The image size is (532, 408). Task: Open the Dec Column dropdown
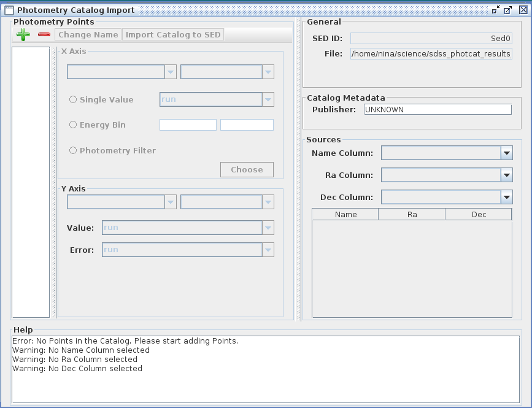[447, 197]
